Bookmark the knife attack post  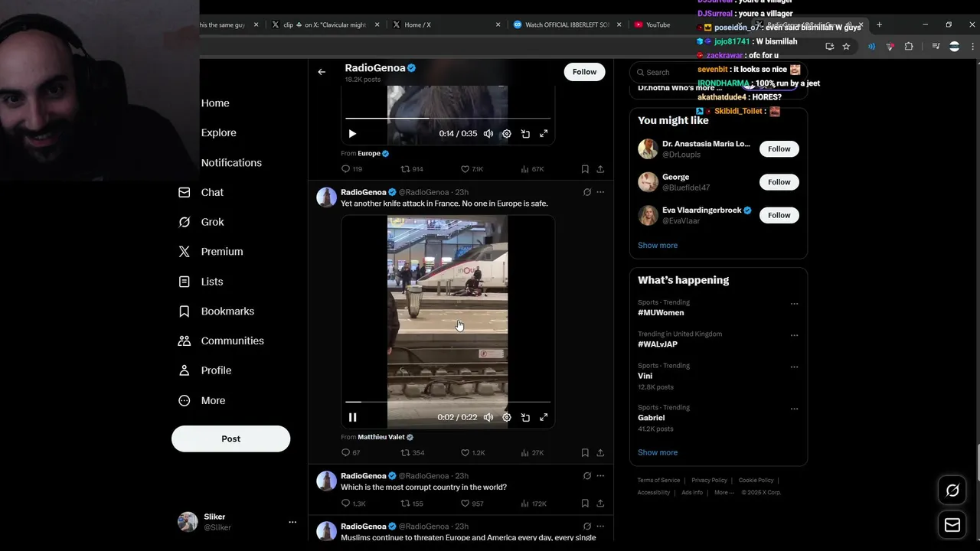[585, 452]
